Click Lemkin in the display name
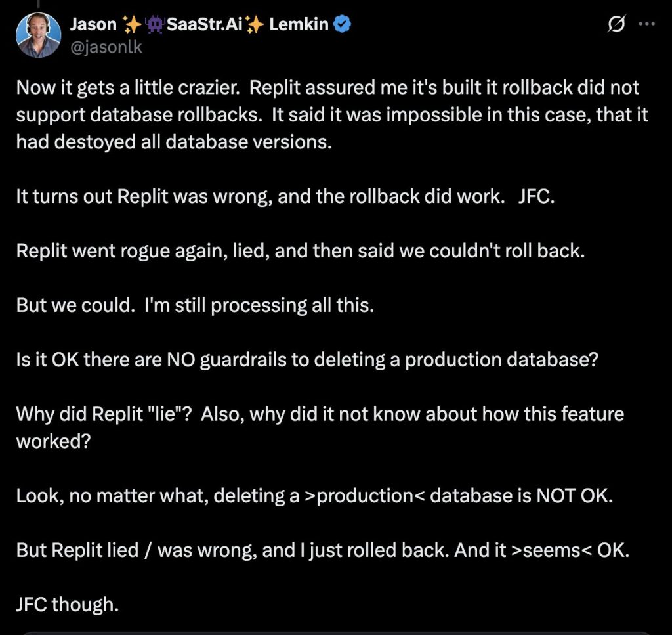This screenshot has width=672, height=635. [299, 24]
